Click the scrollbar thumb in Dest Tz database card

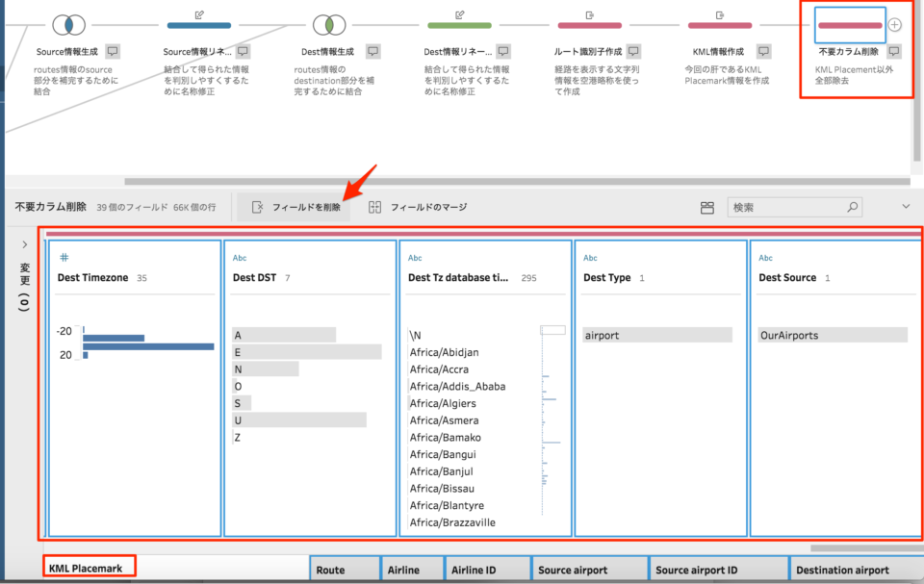[552, 329]
